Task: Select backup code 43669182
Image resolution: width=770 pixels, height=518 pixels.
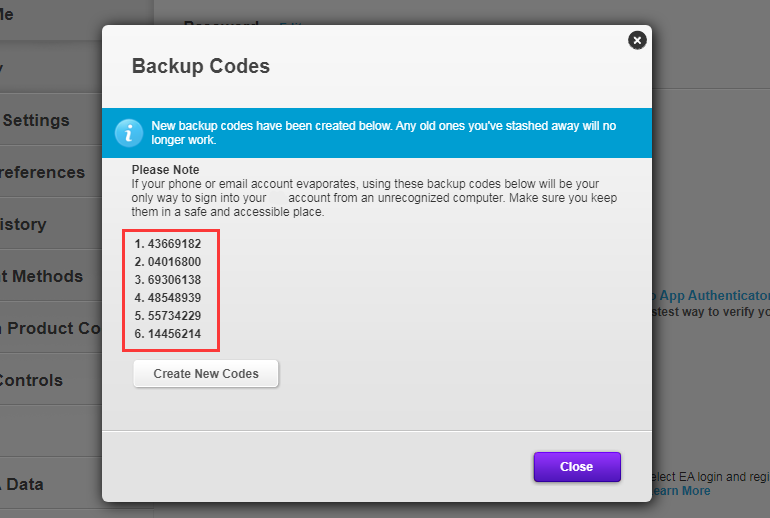Action: [174, 244]
